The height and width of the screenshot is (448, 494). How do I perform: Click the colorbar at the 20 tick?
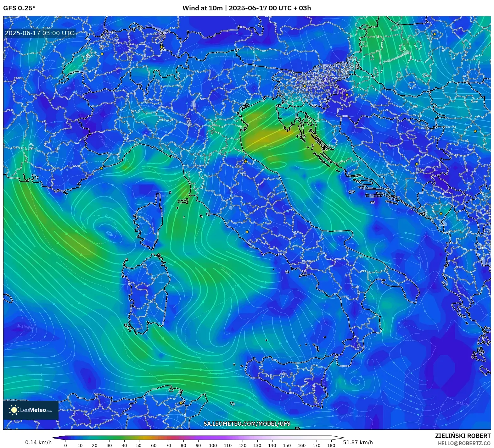pos(95,438)
